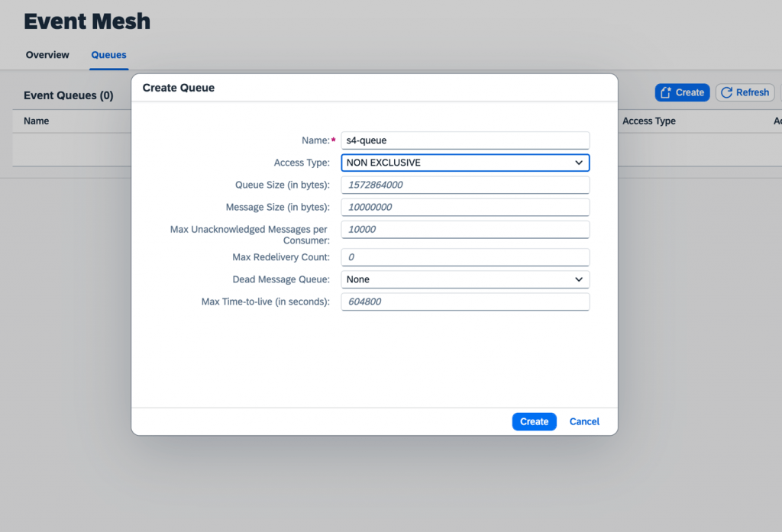Screen dimensions: 782x532
Task: Focus the Queue Size (in bytes) field
Action: click(465, 185)
